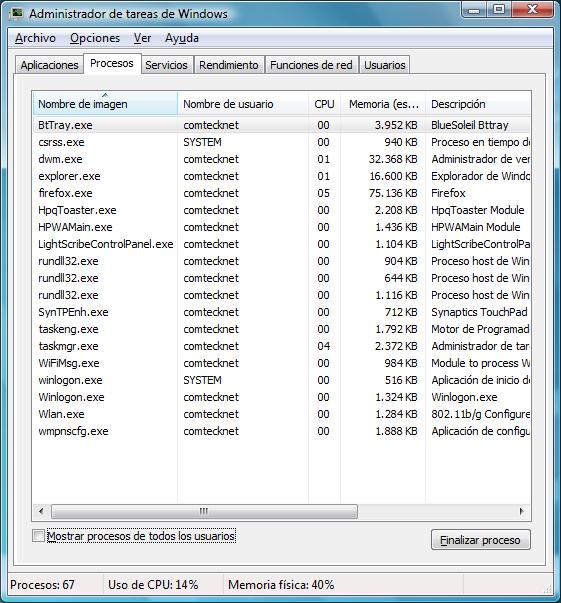Open the Usuarios tab
The height and width of the screenshot is (603, 561).
tap(385, 65)
